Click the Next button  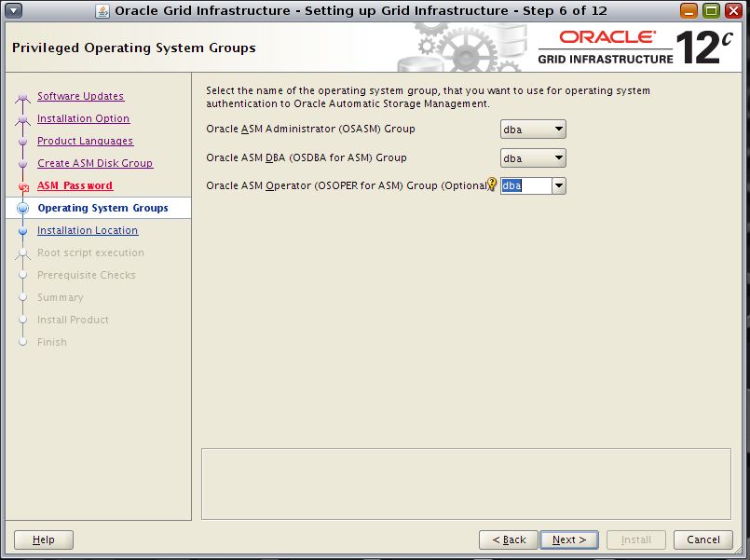point(569,540)
